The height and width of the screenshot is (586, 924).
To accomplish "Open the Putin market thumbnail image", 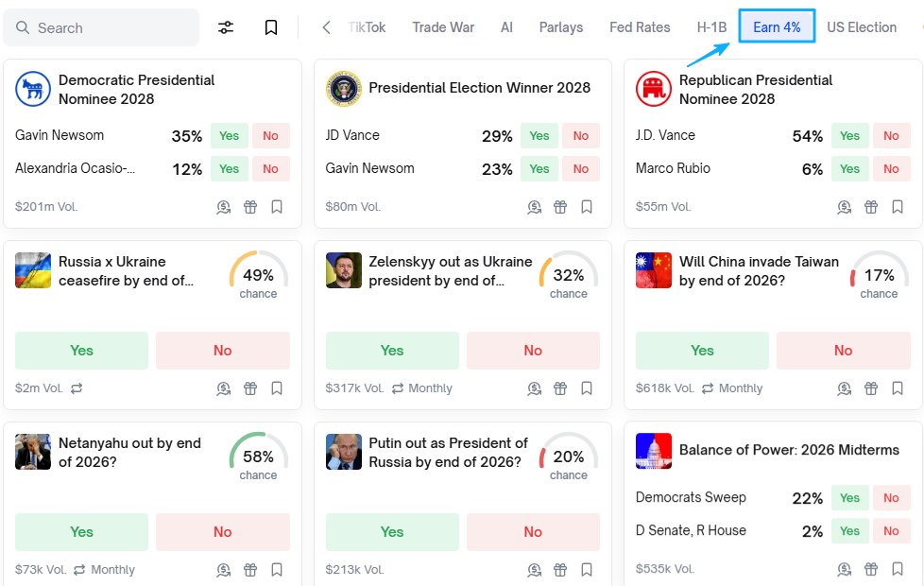I will pos(343,452).
